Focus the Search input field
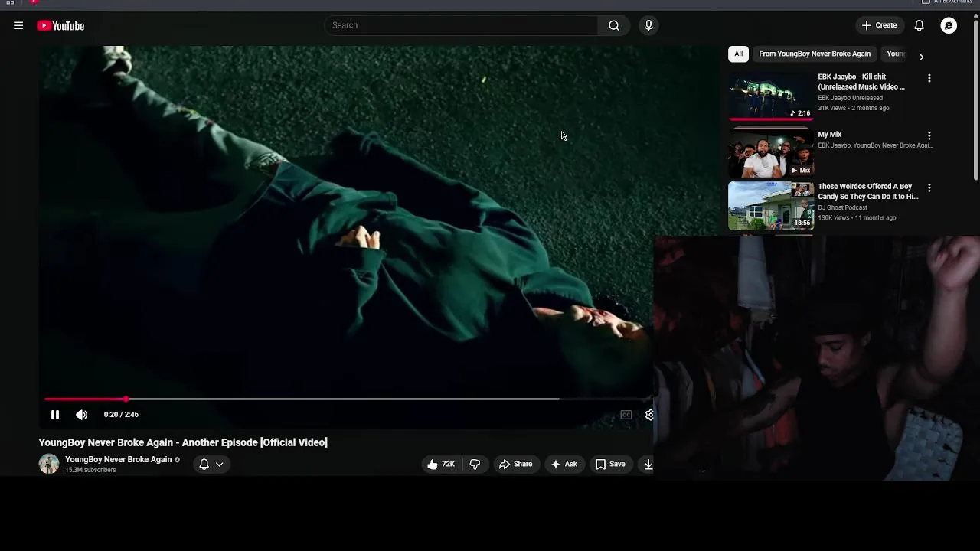This screenshot has width=980, height=551. (462, 25)
